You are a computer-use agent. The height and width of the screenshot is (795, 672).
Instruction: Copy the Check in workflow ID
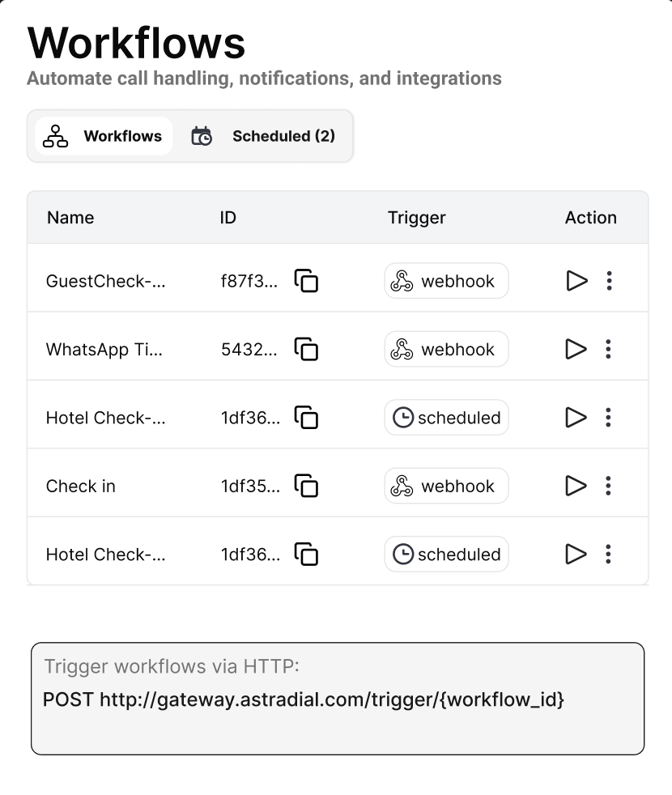306,487
